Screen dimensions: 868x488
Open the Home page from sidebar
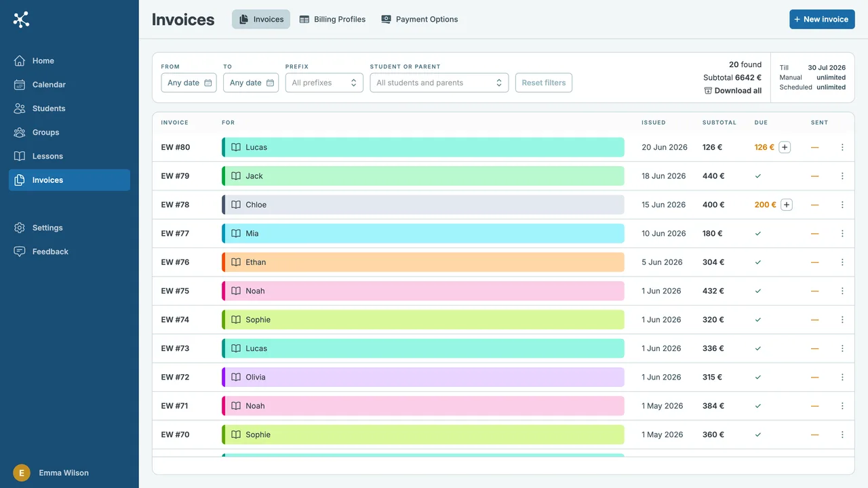(x=69, y=61)
